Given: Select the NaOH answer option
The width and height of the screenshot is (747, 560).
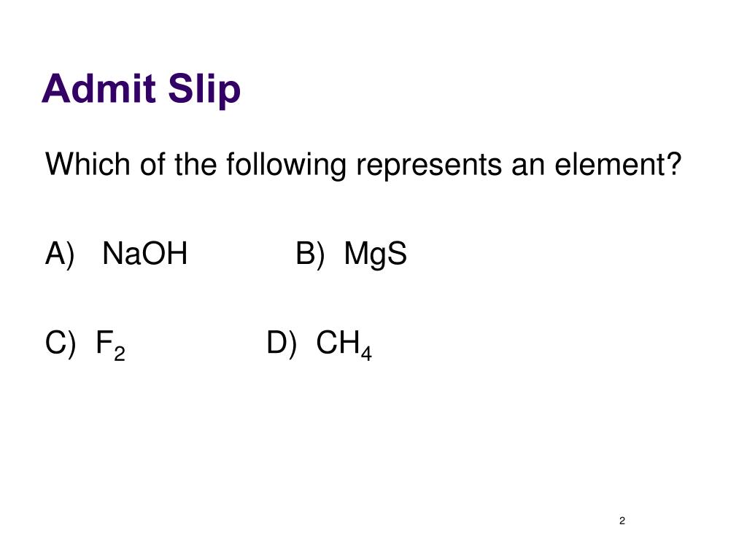Looking at the screenshot, I should pos(145,253).
